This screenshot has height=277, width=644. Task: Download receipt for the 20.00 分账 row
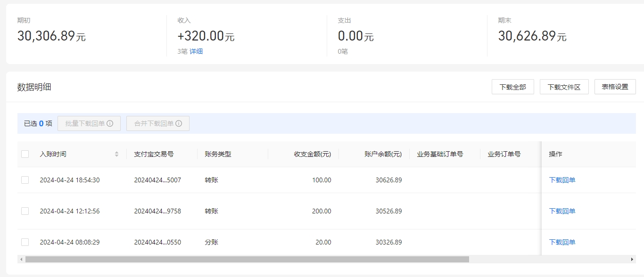pos(562,242)
